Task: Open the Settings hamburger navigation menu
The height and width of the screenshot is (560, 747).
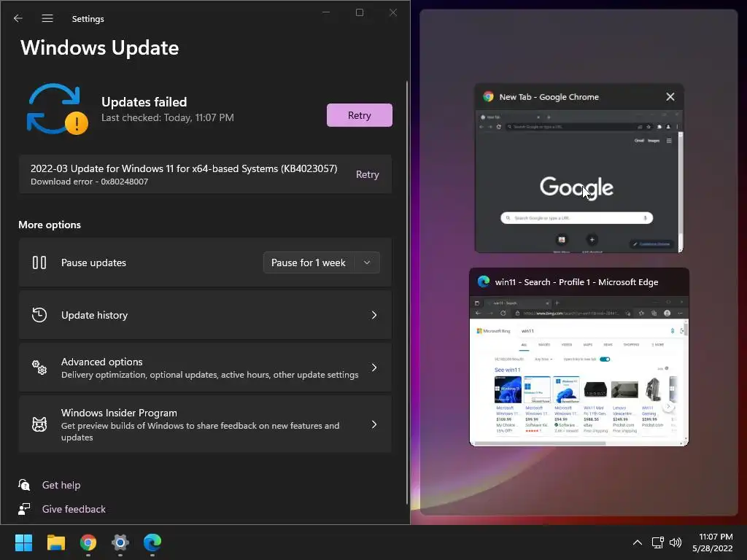Action: 47,18
